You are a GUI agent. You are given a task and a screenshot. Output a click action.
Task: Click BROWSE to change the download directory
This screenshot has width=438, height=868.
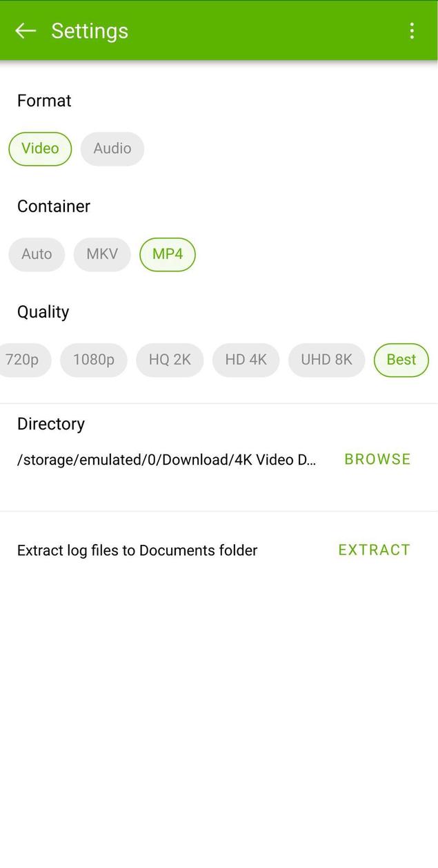(x=377, y=459)
